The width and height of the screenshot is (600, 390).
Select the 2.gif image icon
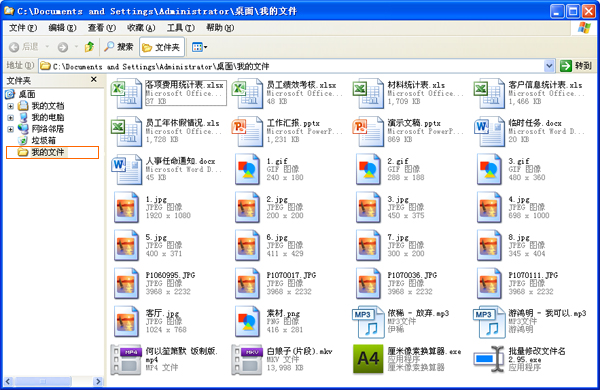[368, 169]
